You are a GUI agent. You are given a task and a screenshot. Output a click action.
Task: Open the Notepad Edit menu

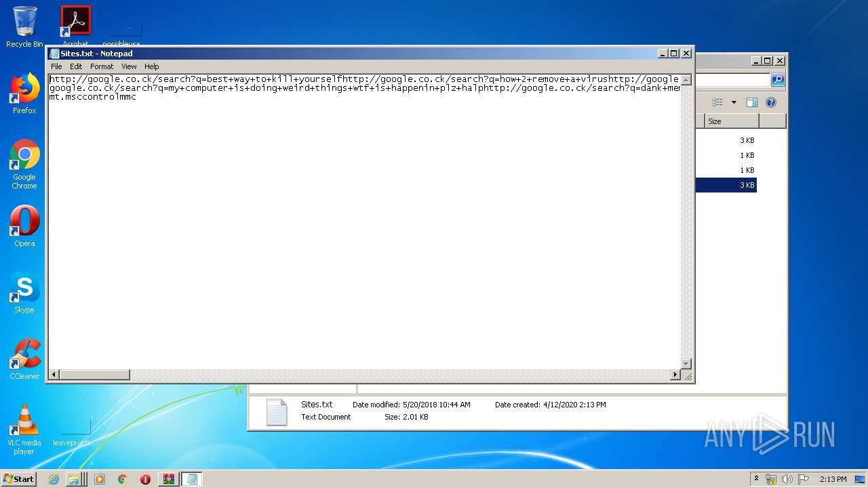point(76,66)
